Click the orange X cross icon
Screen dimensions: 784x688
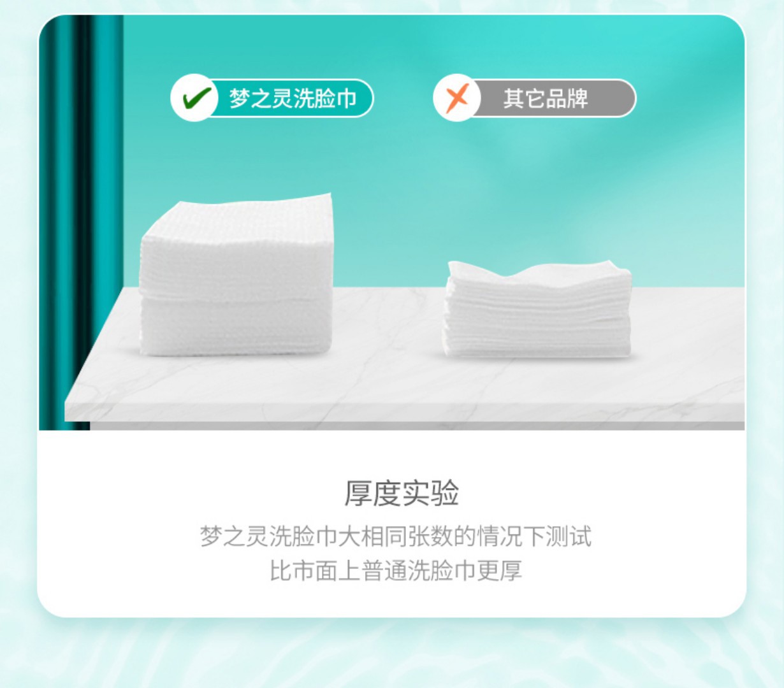tap(457, 98)
